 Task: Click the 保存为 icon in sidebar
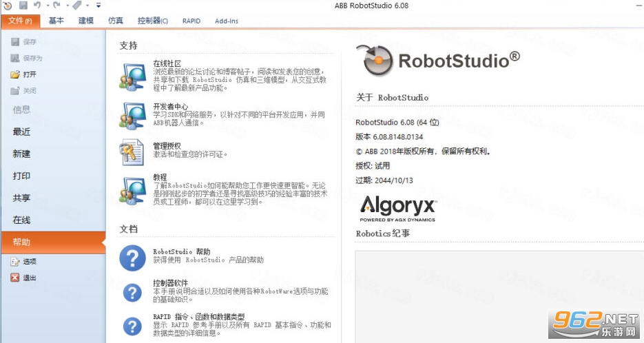click(15, 58)
